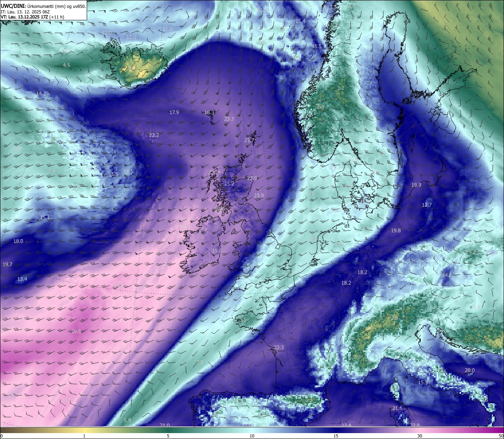
Task: Click the 11.9 value label
Action: tap(167, 29)
